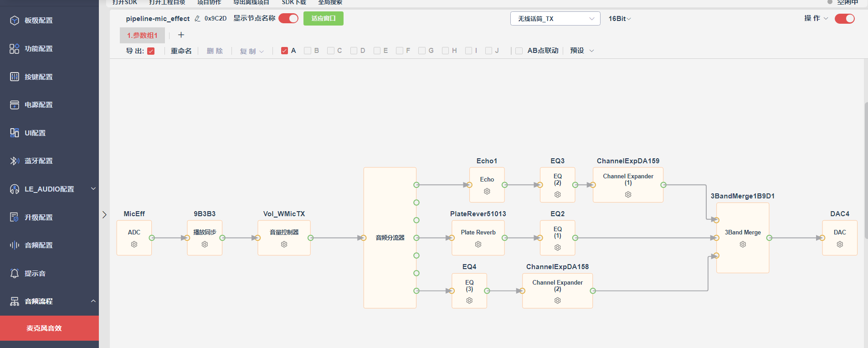Select the 1.参数组1 tab
Image resolution: width=868 pixels, height=348 pixels.
click(142, 35)
